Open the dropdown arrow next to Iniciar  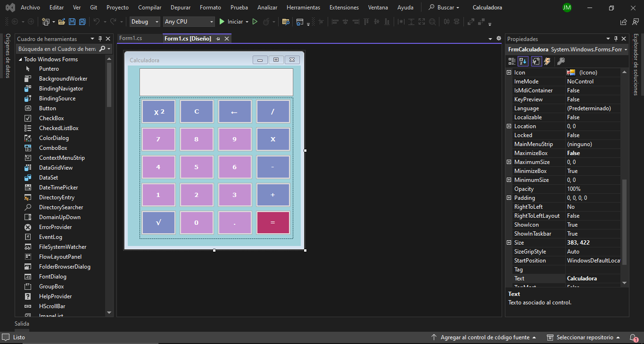click(247, 22)
